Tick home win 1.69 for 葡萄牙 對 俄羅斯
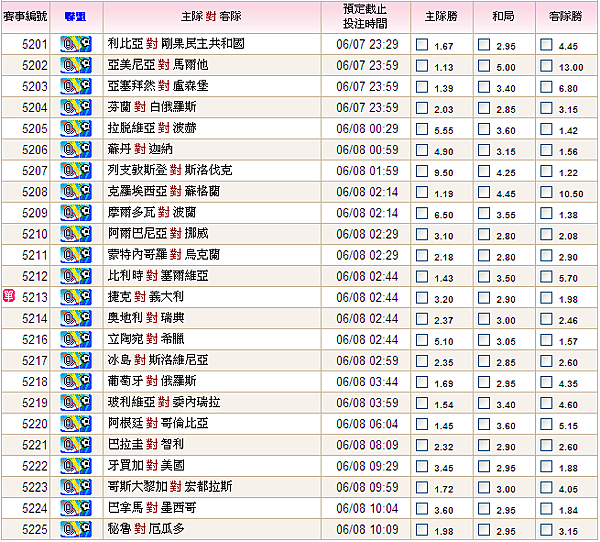The height and width of the screenshot is (542, 600). point(422,382)
